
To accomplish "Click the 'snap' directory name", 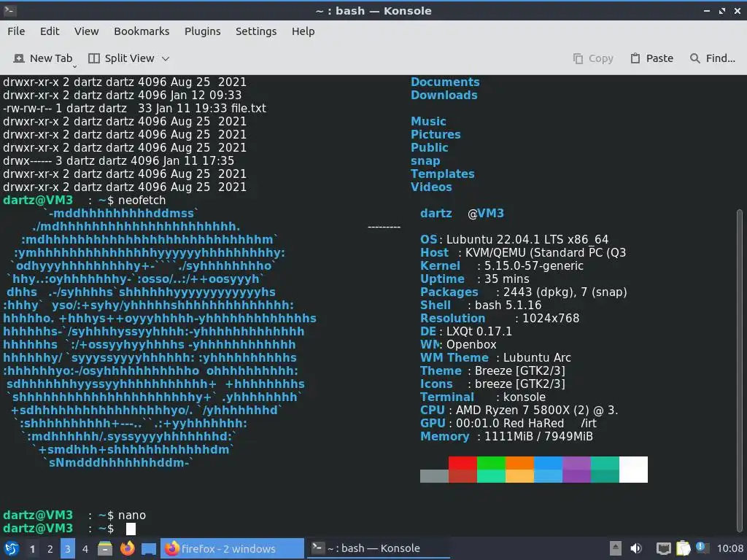I will coord(425,160).
